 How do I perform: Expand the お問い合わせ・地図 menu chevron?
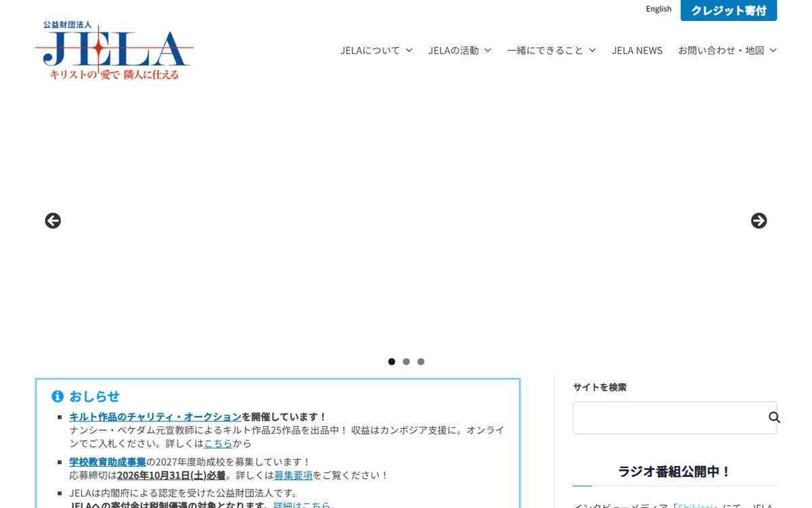pyautogui.click(x=773, y=50)
